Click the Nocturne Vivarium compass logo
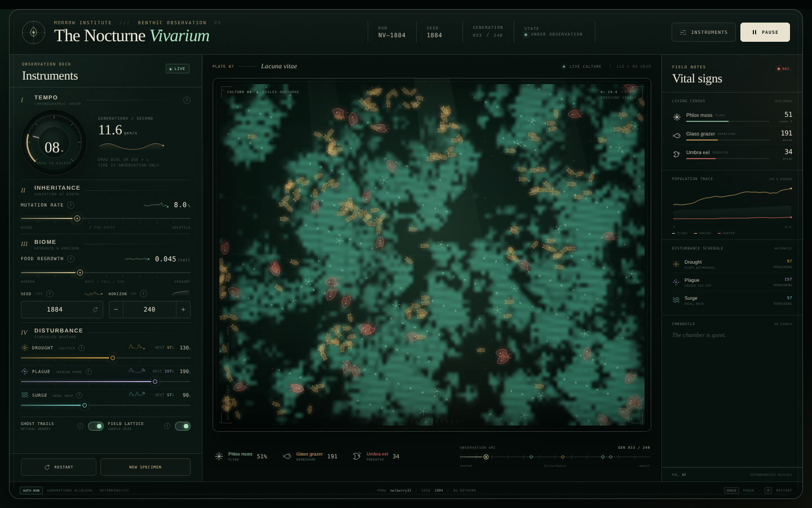The image size is (812, 508). coord(33,32)
